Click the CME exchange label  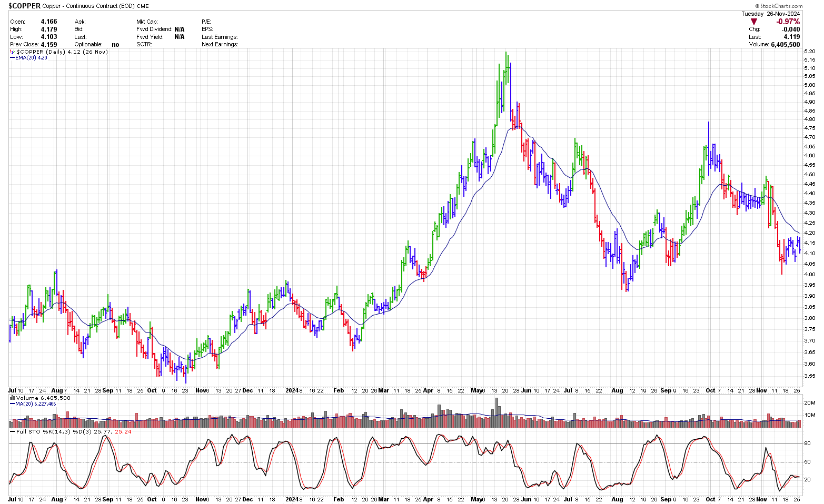(x=143, y=6)
